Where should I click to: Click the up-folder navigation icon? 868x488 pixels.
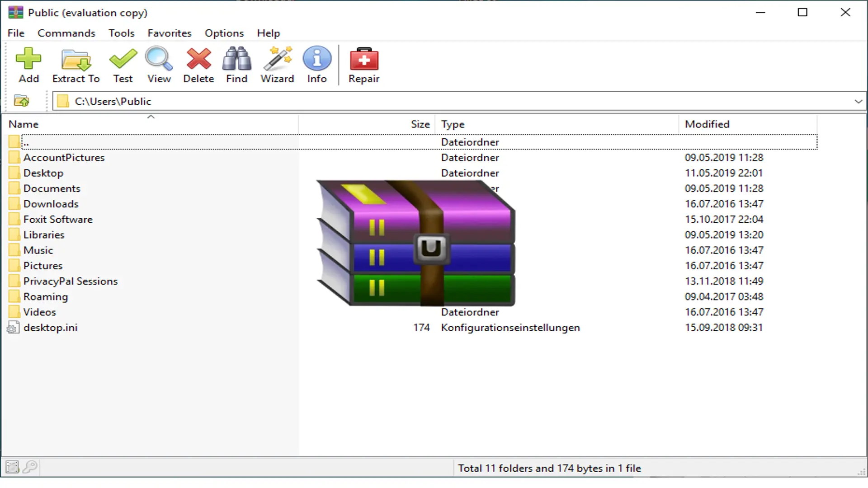click(21, 101)
